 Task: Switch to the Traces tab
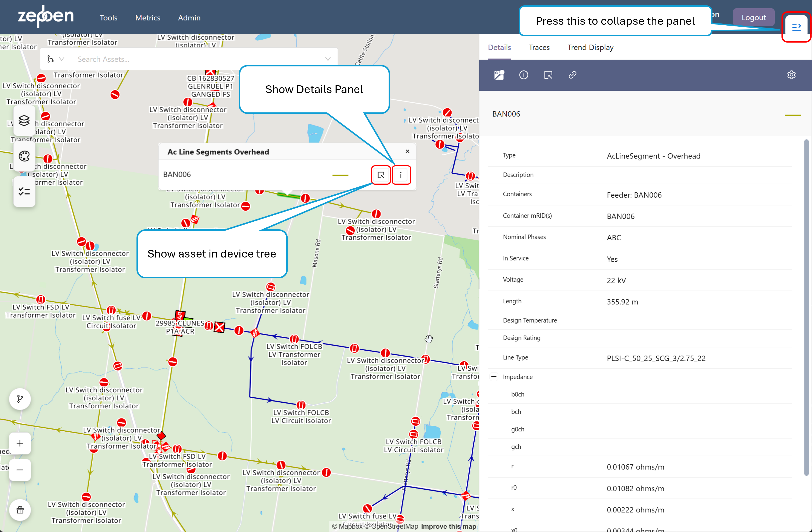(539, 48)
